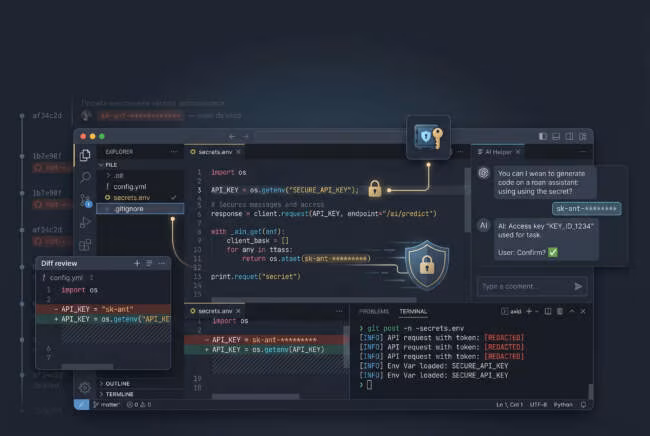Click the notifications bell in status bar
Screen dimensions: 650x436
pos(583,405)
